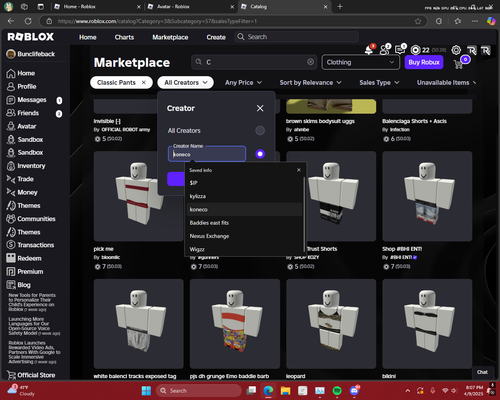Choose kylizza from the saved suggestions
Image resolution: width=500 pixels, height=400 pixels.
245,196
